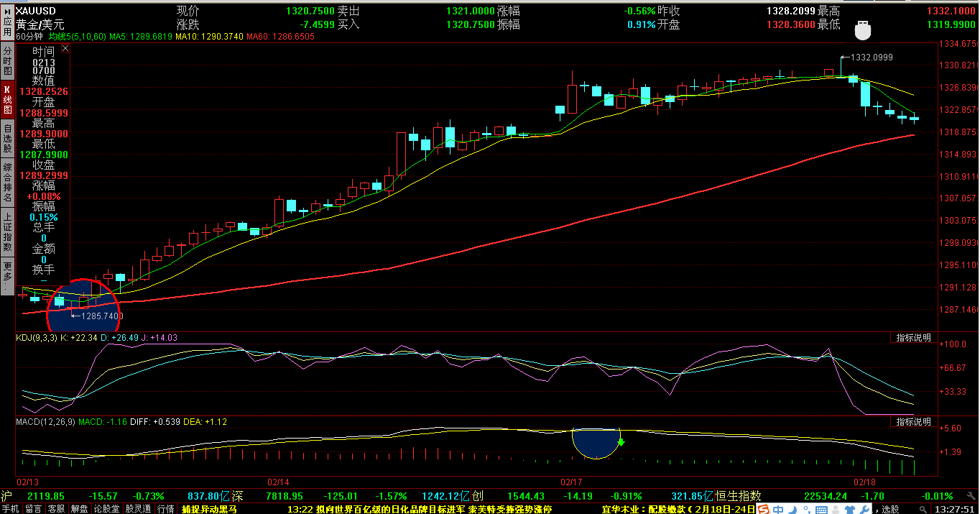
Task: Open 客服 in the bottom bar
Action: [x=55, y=508]
